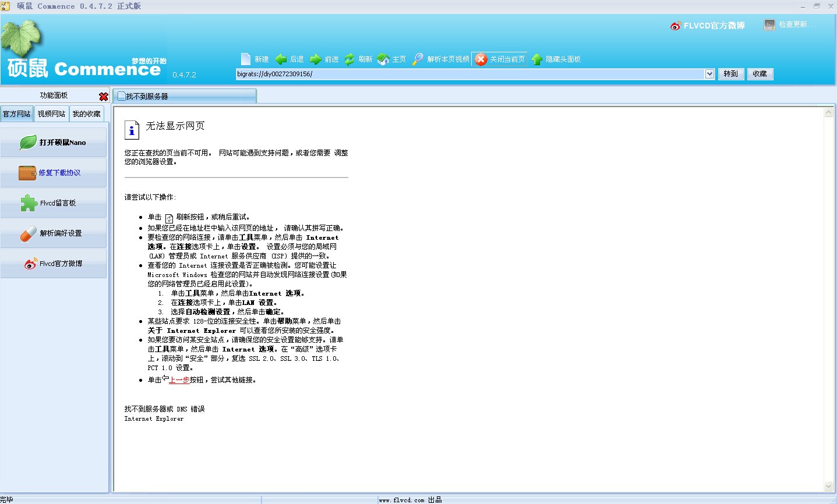Click the 后退 green back arrow
The height and width of the screenshot is (504, 837).
pos(281,59)
